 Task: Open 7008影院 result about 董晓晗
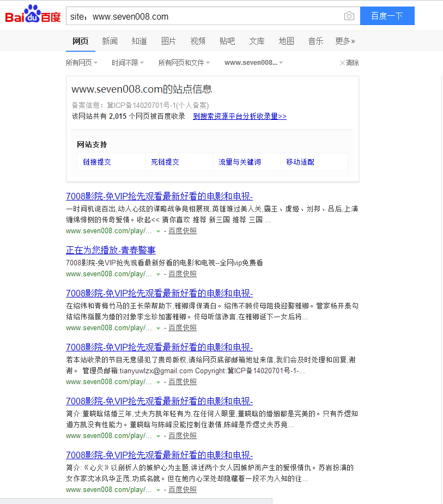[x=160, y=401]
